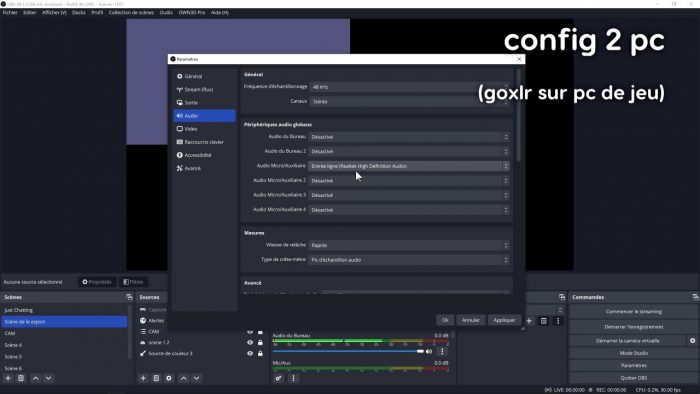
Task: Click Commencer le streaming
Action: tap(633, 311)
